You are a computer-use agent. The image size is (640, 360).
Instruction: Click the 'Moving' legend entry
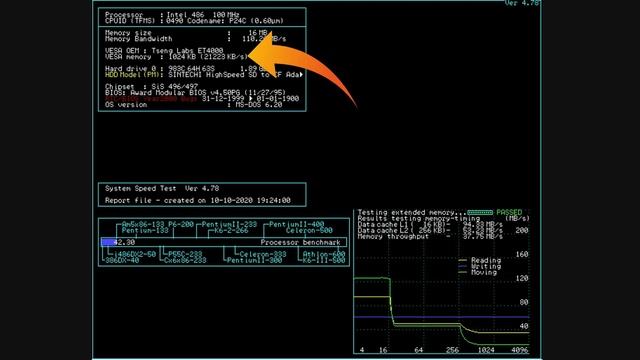coord(478,272)
